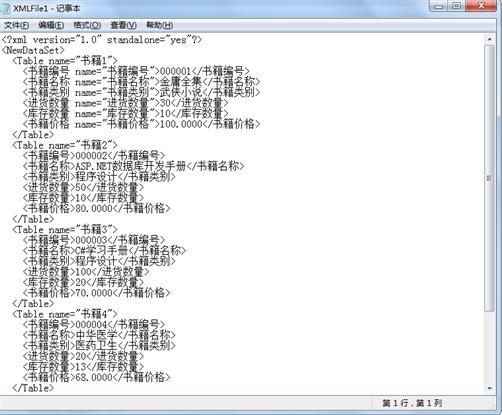Place the cursor in the xml version declaration line

(102, 40)
